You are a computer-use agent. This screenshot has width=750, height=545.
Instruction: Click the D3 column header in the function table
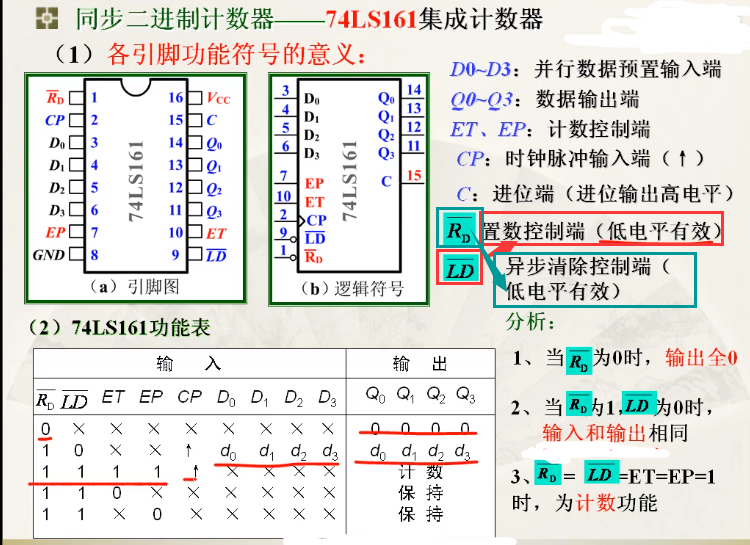pos(328,398)
